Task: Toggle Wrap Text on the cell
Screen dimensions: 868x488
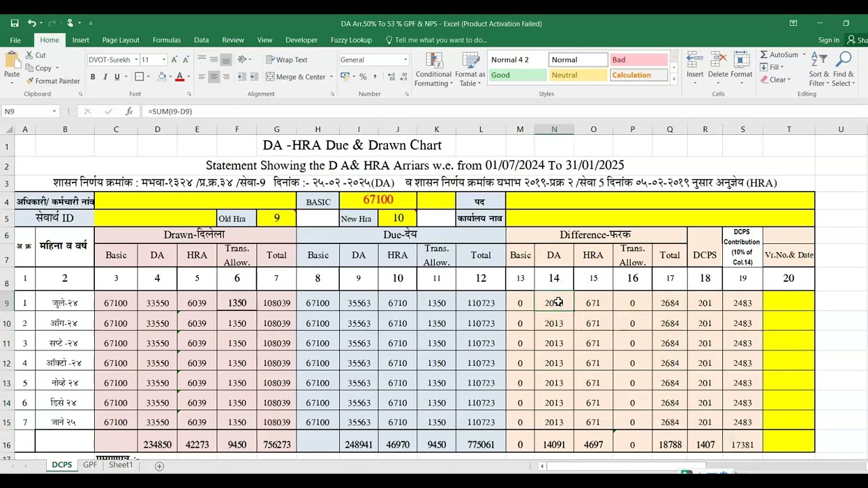Action: [287, 60]
